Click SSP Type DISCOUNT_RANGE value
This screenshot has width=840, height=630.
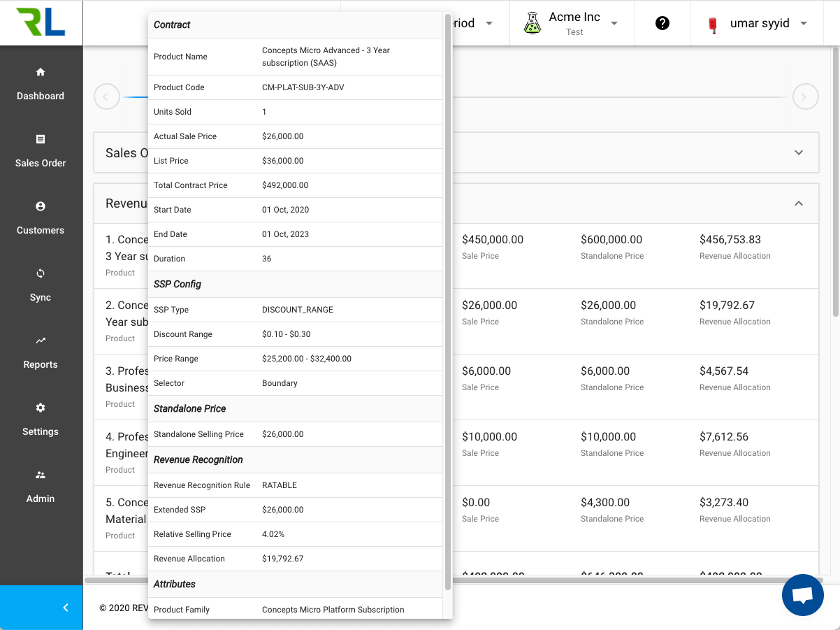(x=298, y=310)
